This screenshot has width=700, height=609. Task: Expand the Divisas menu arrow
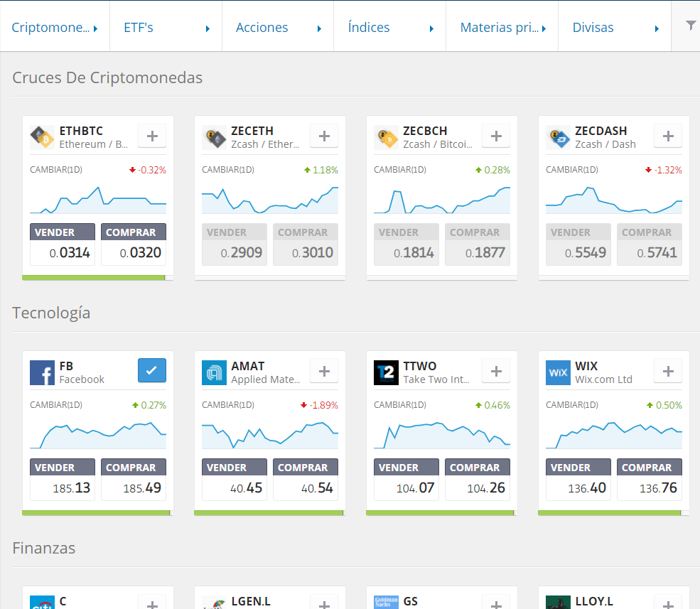click(x=657, y=28)
